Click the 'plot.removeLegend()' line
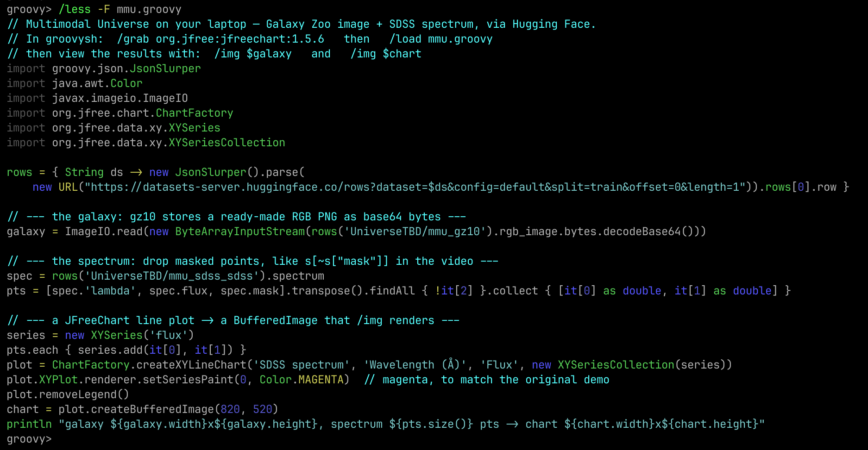The width and height of the screenshot is (868, 450). (68, 394)
